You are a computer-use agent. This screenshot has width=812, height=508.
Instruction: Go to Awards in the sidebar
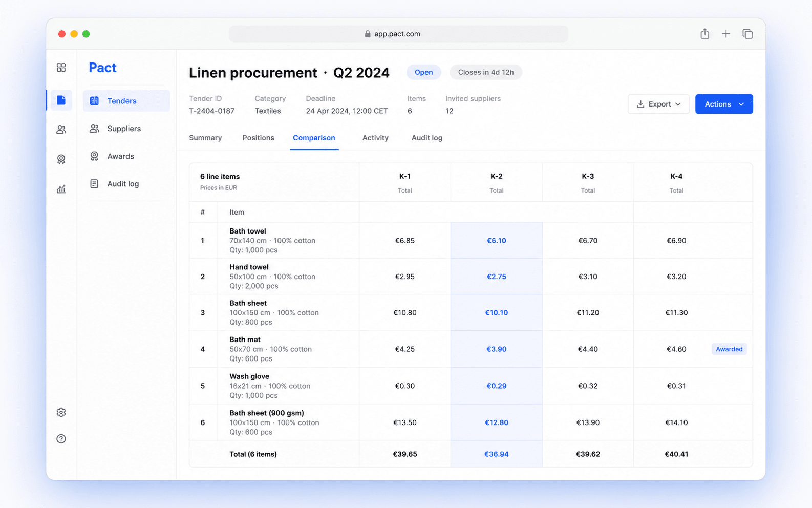126,156
